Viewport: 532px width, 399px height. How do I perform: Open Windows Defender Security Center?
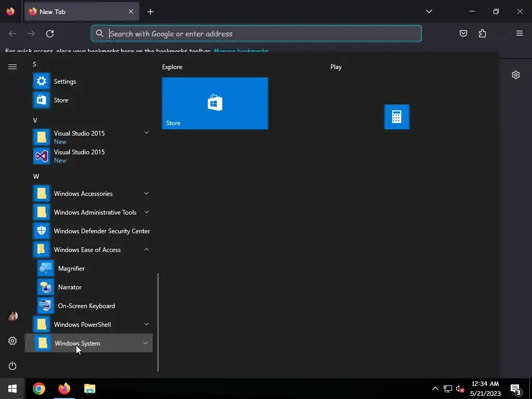pyautogui.click(x=92, y=231)
